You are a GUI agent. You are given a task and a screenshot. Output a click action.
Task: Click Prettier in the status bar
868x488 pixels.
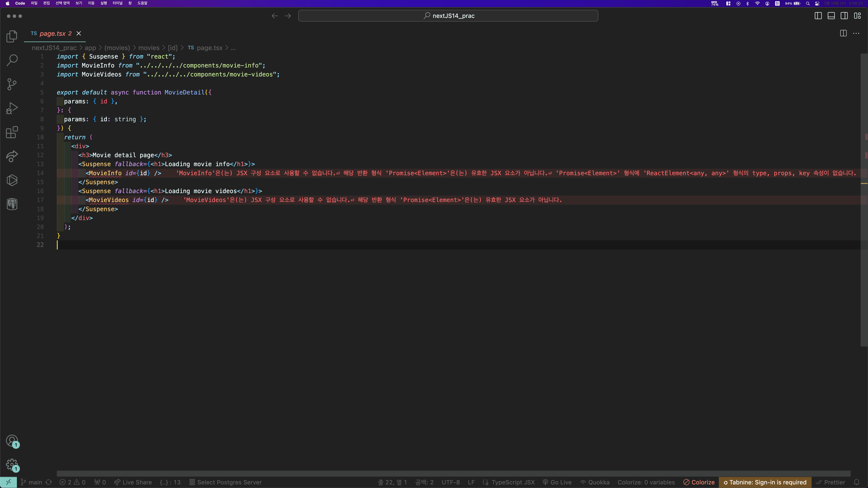830,482
